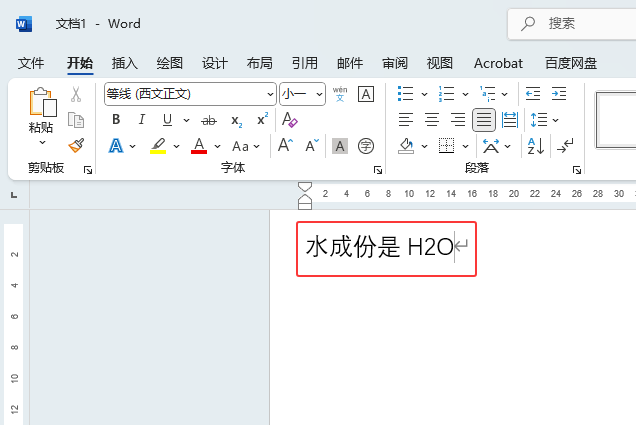Expand font color options arrow

click(x=217, y=146)
